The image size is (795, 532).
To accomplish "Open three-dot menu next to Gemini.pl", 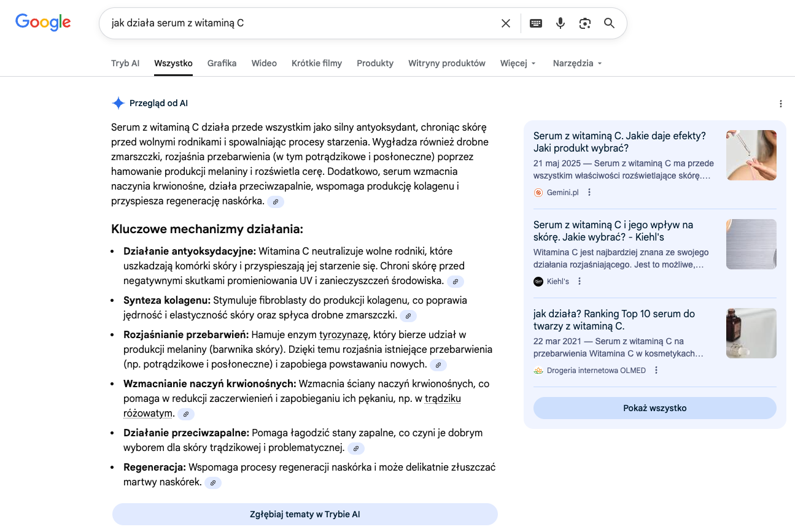I will pos(589,193).
